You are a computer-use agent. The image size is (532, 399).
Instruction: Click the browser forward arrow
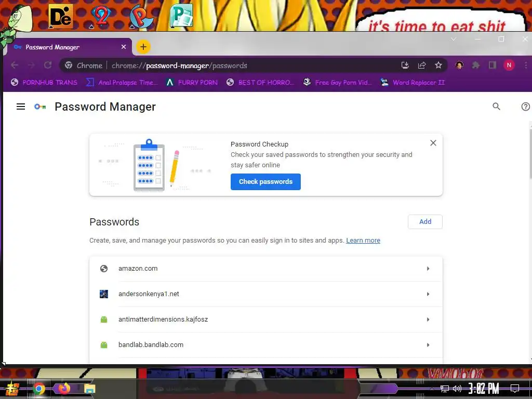(x=31, y=65)
